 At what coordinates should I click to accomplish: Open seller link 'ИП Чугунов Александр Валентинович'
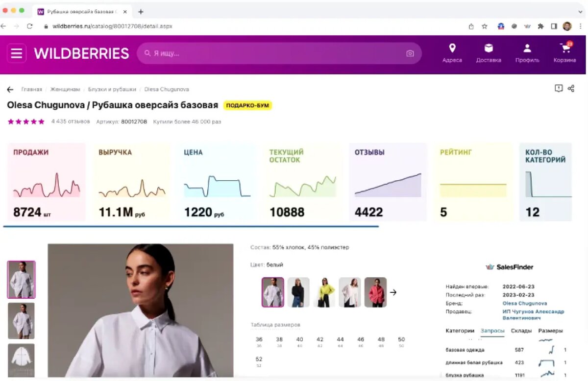(x=533, y=314)
